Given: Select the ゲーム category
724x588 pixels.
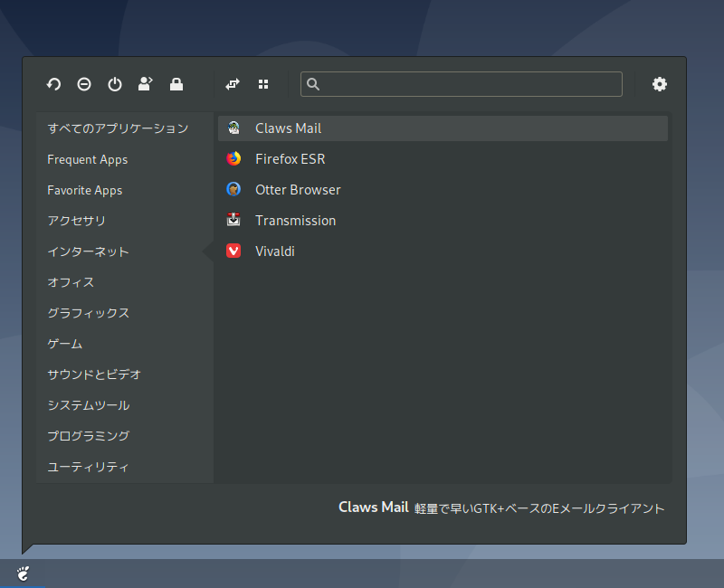Looking at the screenshot, I should 64,344.
